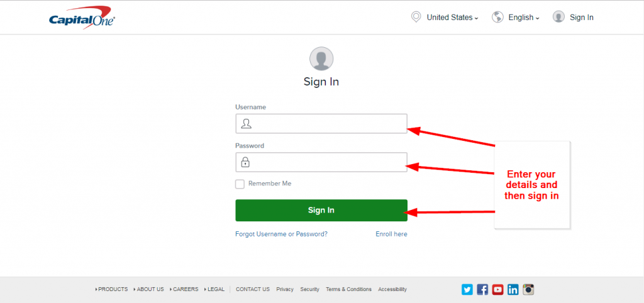644x303 pixels.
Task: Click the location pin icon
Action: coord(416,17)
